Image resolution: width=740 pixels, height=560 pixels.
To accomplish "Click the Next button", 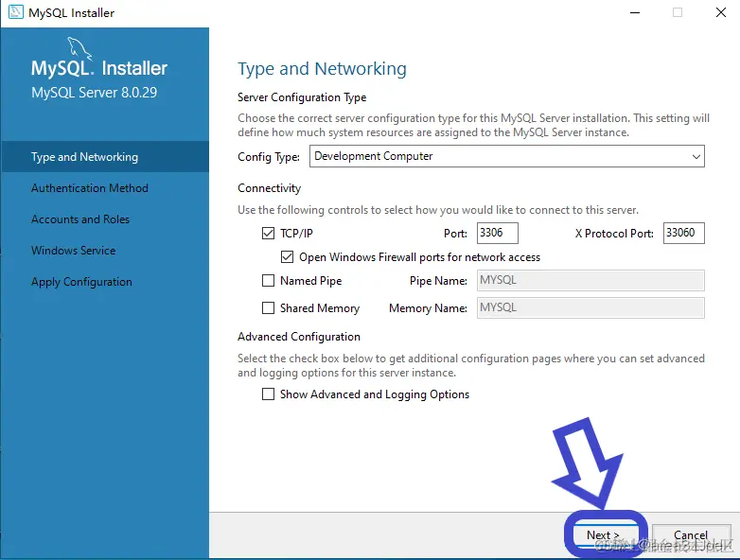I will pyautogui.click(x=606, y=535).
